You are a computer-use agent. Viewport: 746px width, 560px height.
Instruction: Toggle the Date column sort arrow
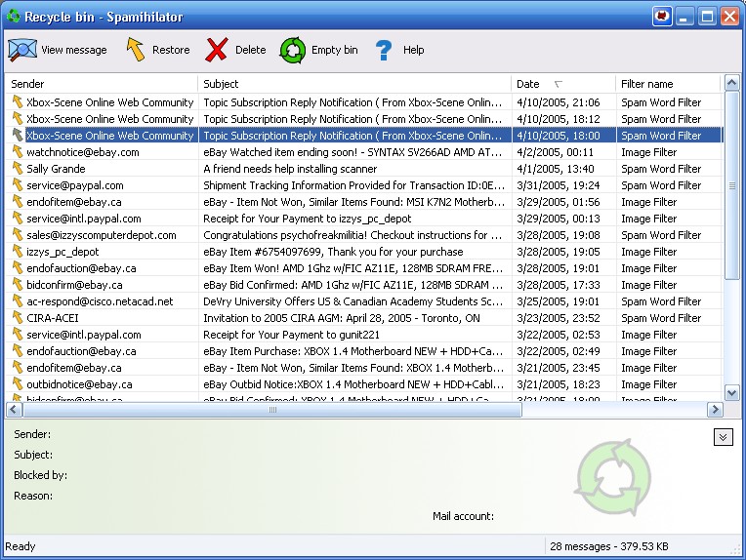(x=559, y=84)
